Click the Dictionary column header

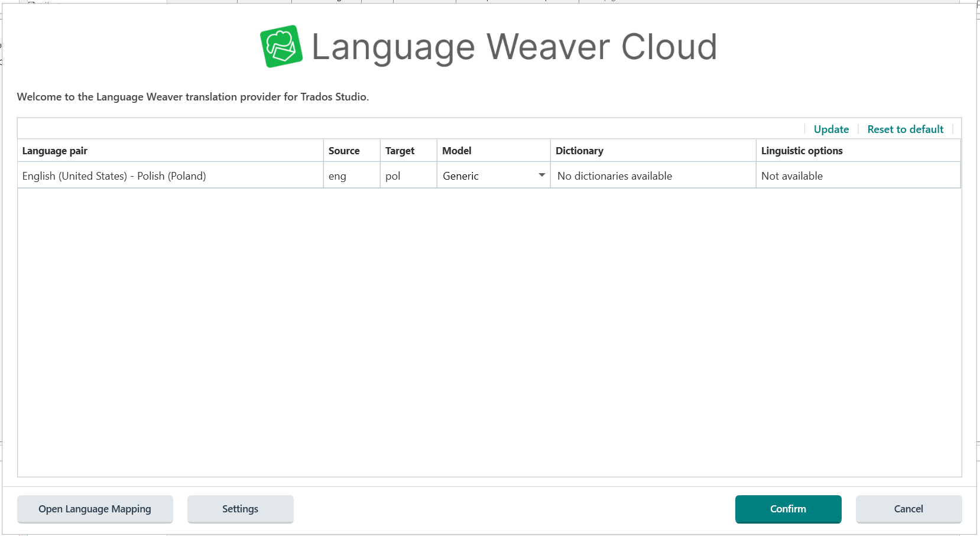653,151
